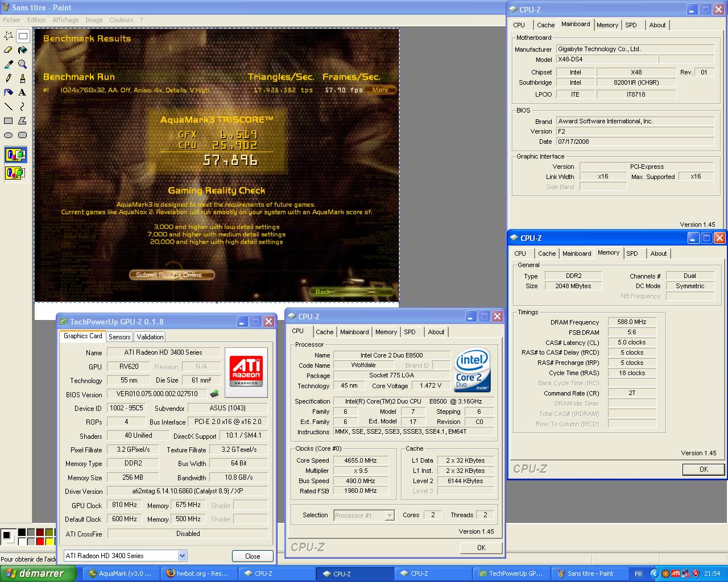728x582 pixels.
Task: Click the 21:54 taskbar clock
Action: [x=712, y=573]
